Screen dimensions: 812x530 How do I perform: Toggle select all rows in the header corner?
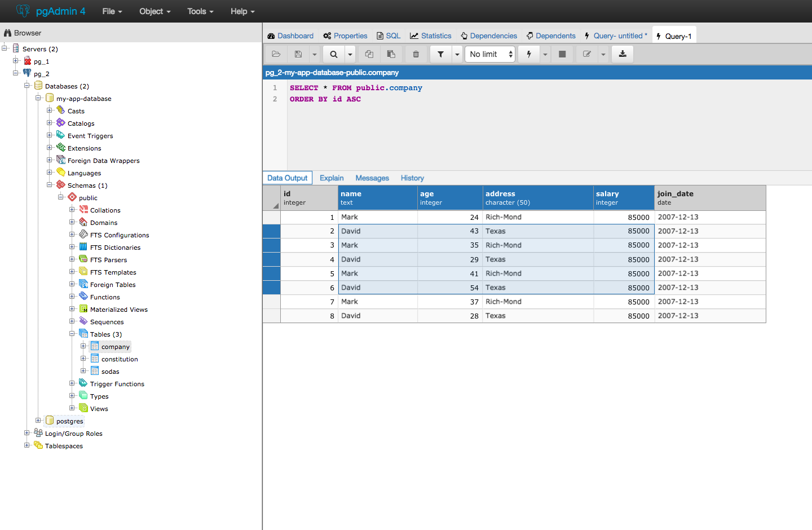(x=271, y=198)
